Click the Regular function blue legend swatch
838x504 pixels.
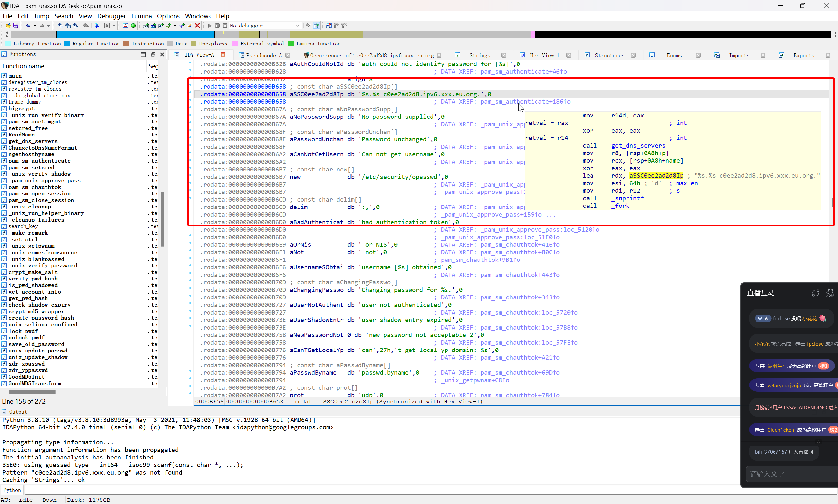67,44
